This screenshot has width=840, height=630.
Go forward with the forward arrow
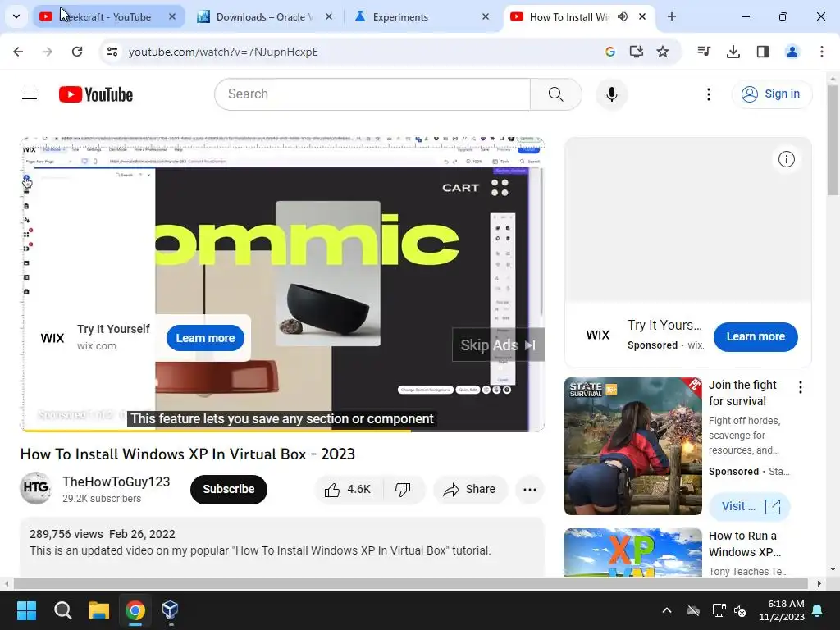click(x=48, y=52)
